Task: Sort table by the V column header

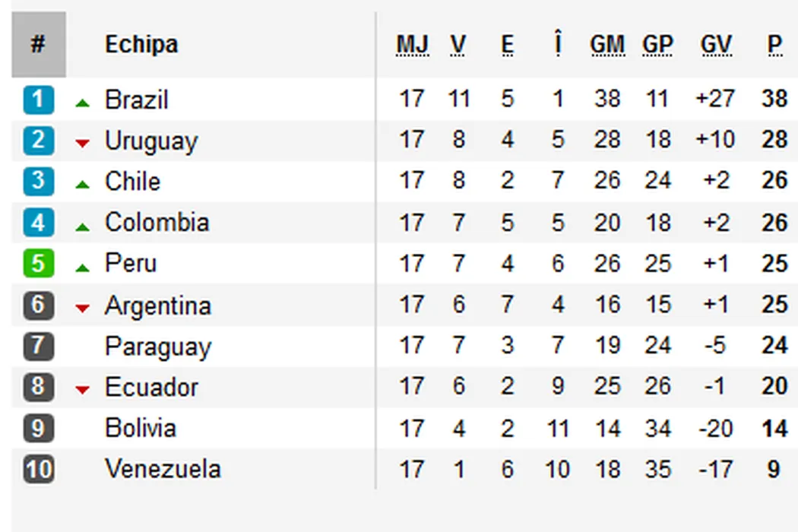Action: click(x=458, y=46)
